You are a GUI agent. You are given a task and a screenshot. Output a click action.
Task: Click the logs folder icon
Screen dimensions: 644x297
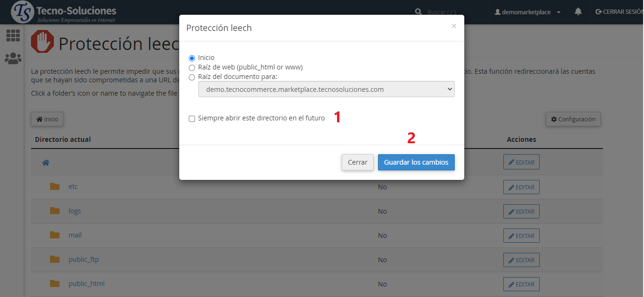[x=55, y=211]
